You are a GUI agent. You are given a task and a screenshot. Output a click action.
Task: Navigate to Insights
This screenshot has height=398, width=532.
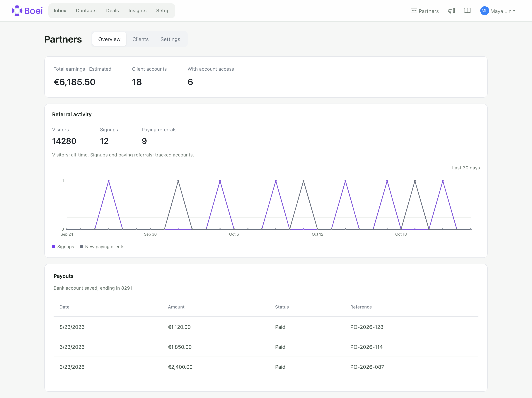coord(137,11)
